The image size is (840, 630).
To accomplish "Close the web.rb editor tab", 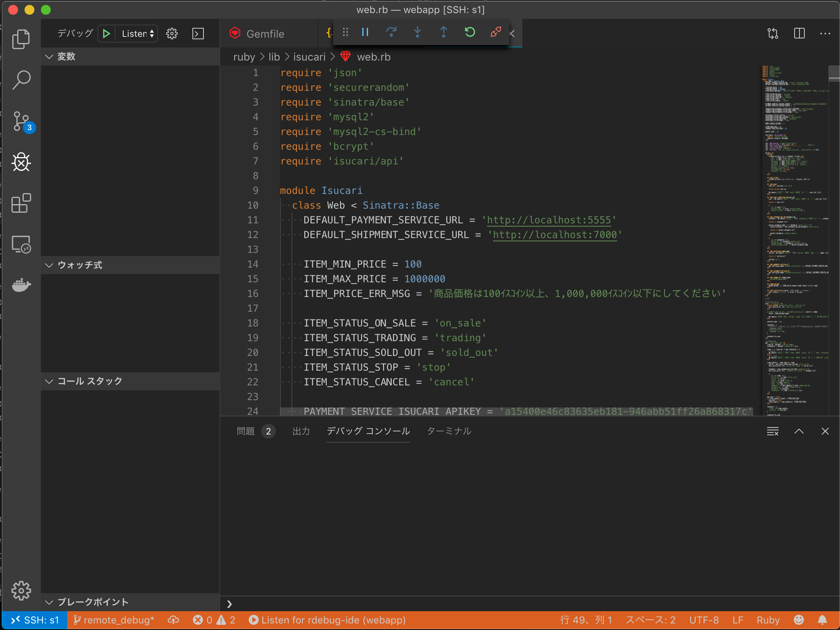I will pyautogui.click(x=512, y=34).
